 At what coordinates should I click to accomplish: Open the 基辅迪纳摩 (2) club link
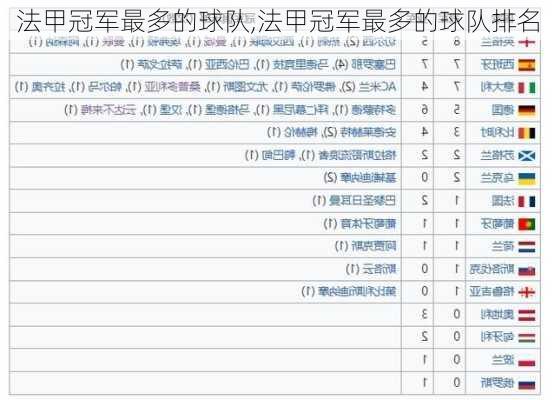click(x=360, y=178)
